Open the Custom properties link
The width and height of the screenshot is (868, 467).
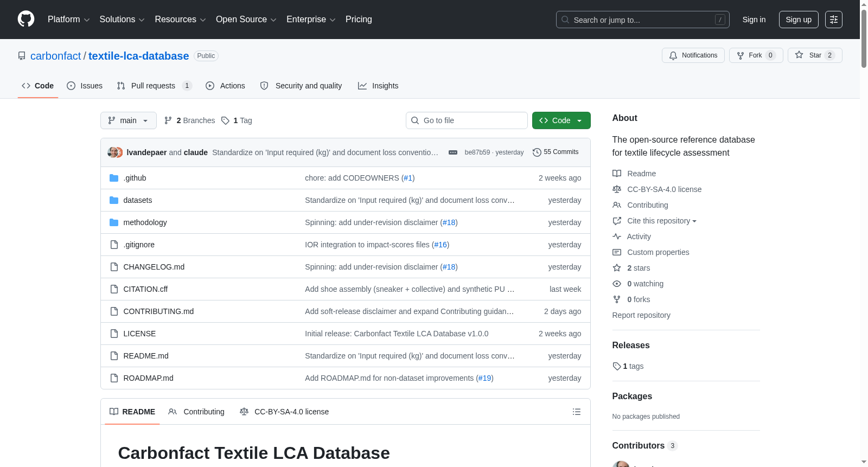pyautogui.click(x=658, y=252)
